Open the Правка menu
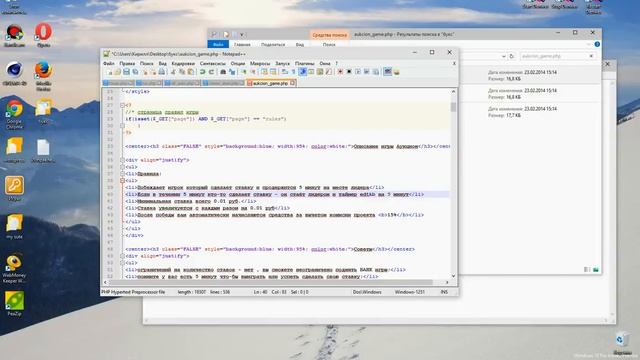The width and height of the screenshot is (640, 360). click(127, 64)
